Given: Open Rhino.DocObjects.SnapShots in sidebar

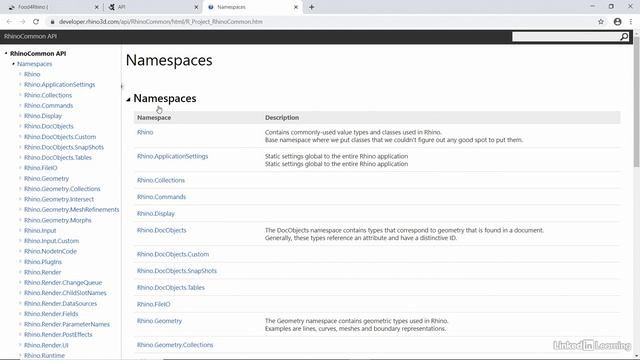Looking at the screenshot, I should pyautogui.click(x=64, y=147).
